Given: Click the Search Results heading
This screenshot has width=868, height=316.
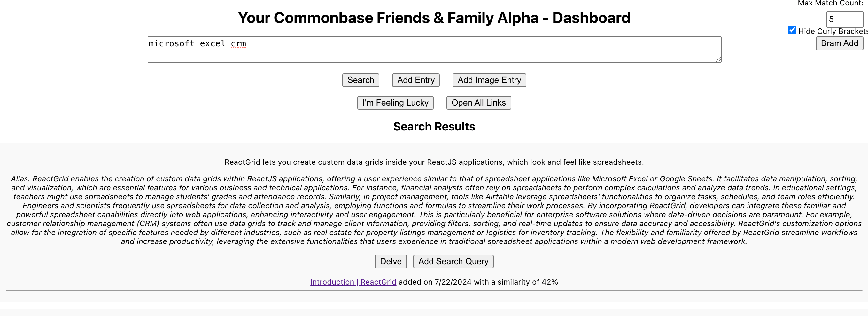Looking at the screenshot, I should click(434, 126).
